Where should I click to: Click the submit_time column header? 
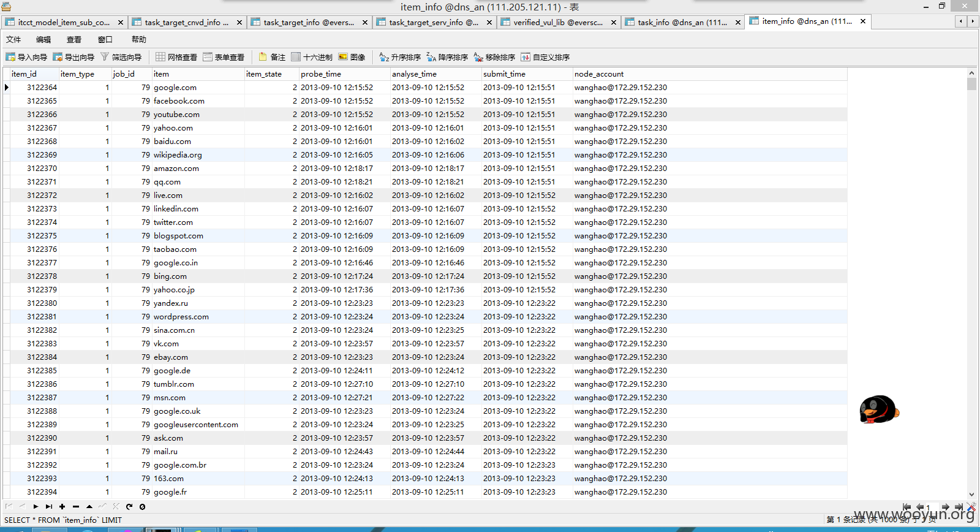(x=527, y=74)
